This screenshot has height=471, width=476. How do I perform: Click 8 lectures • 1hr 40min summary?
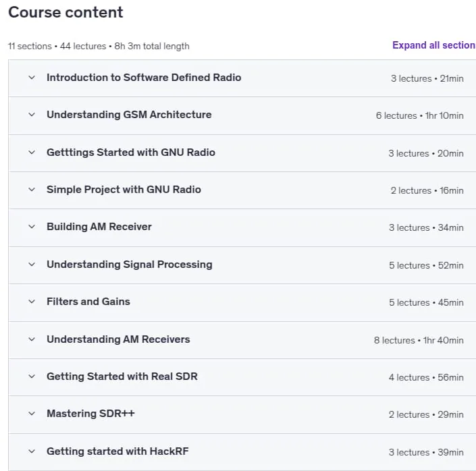(419, 340)
